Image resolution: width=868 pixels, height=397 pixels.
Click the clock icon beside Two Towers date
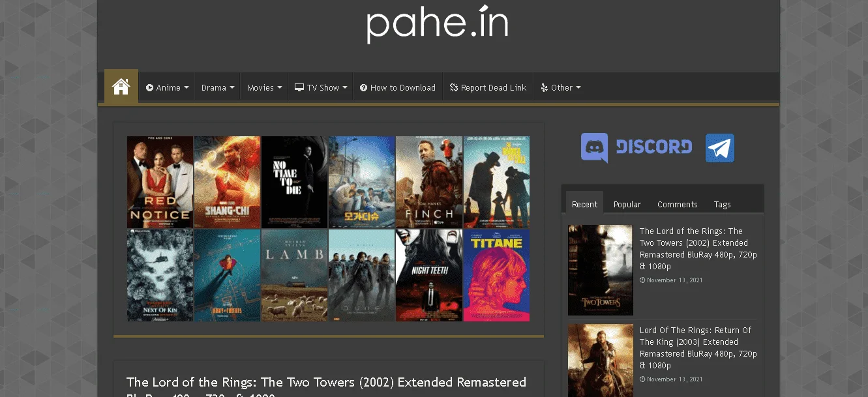(642, 280)
